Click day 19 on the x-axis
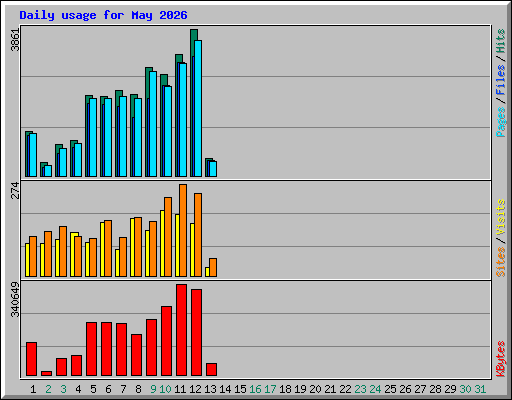 (x=300, y=389)
